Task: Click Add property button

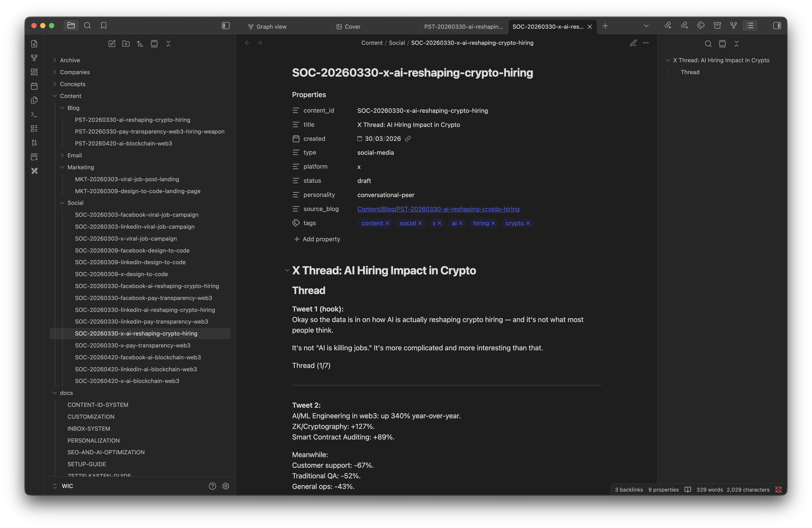Action: pyautogui.click(x=317, y=239)
